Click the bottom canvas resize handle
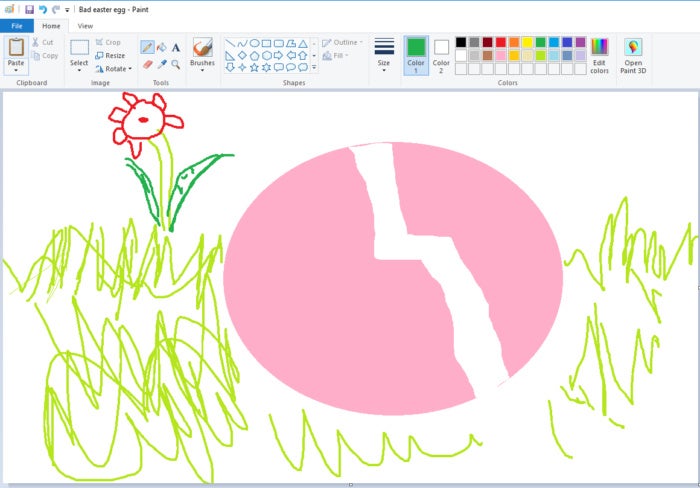 351,484
